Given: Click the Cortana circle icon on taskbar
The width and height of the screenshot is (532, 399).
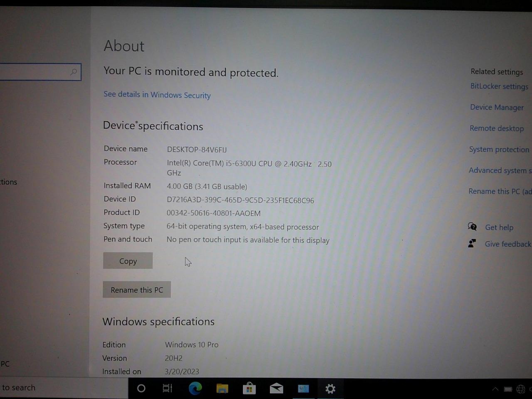Looking at the screenshot, I should point(141,388).
